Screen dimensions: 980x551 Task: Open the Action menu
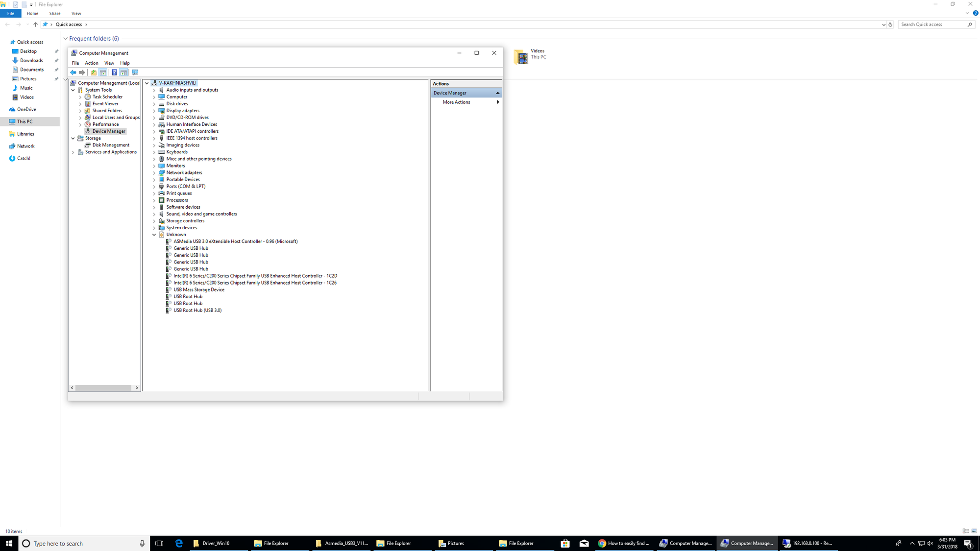(x=92, y=63)
